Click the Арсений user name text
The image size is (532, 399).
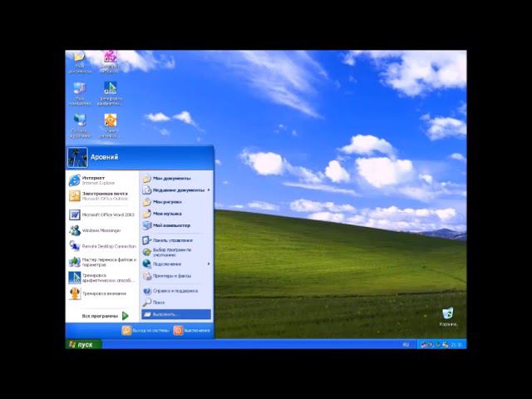(x=105, y=157)
